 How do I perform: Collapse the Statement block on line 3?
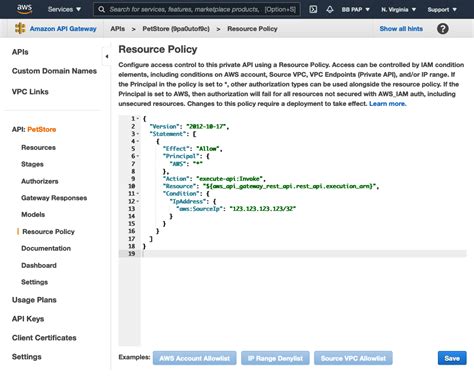point(138,134)
